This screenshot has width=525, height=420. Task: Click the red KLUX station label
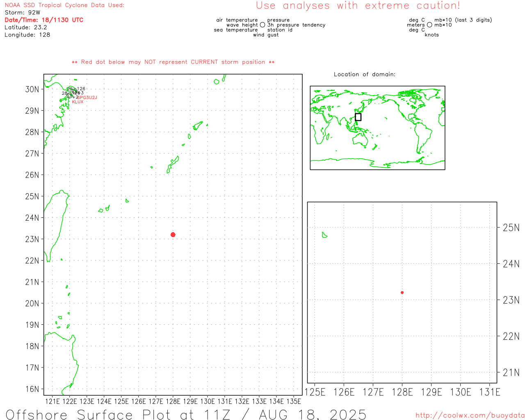click(x=78, y=102)
